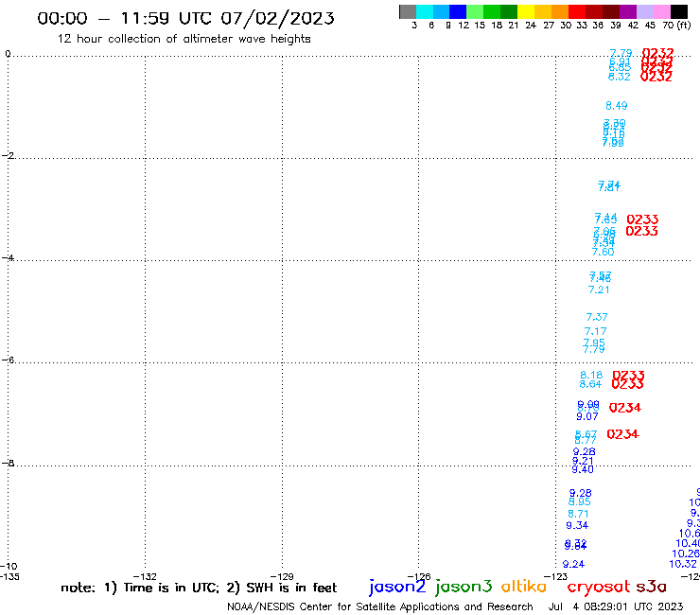Click the 8.32 wave height value
700x615 pixels.
620,77
